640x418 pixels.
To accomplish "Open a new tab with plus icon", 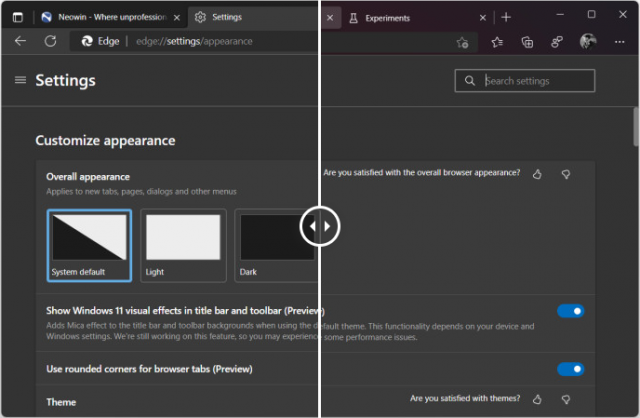I will pyautogui.click(x=506, y=17).
